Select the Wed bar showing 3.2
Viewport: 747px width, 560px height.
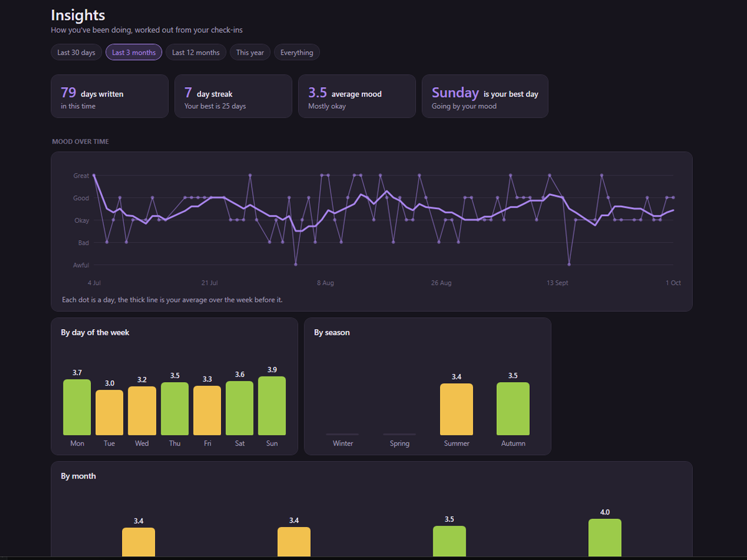[142, 411]
